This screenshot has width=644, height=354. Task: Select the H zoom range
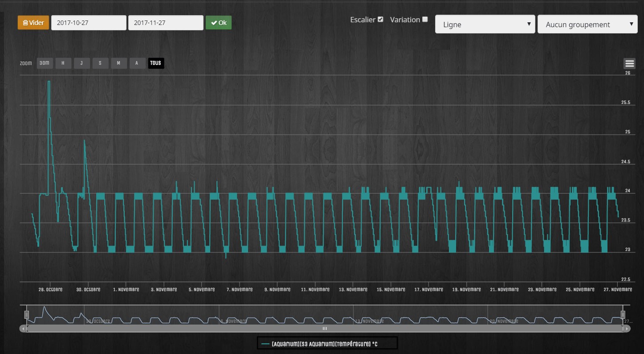tap(63, 63)
